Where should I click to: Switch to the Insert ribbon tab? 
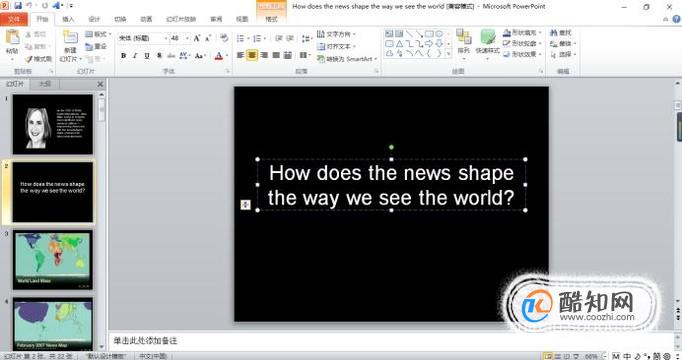coord(68,19)
